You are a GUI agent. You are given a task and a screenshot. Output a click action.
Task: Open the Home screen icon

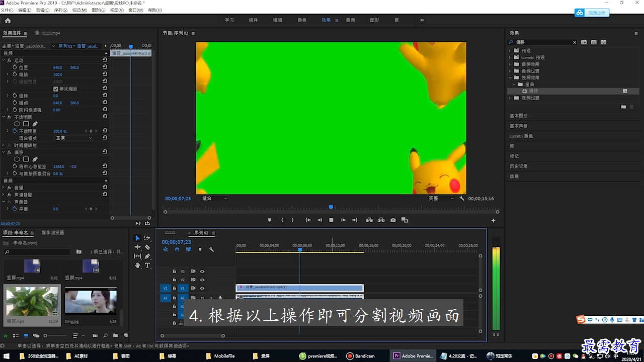(8, 20)
